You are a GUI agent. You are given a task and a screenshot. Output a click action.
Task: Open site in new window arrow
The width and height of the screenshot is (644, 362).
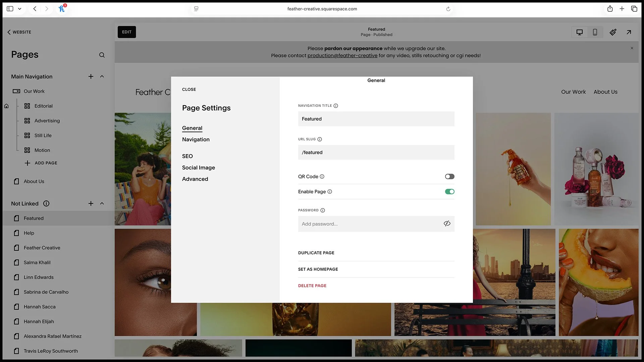click(x=629, y=32)
